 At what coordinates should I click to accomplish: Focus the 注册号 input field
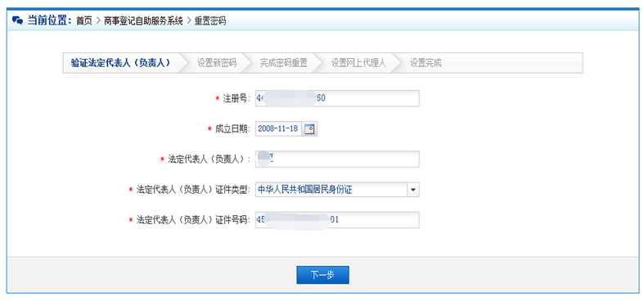pyautogui.click(x=337, y=98)
